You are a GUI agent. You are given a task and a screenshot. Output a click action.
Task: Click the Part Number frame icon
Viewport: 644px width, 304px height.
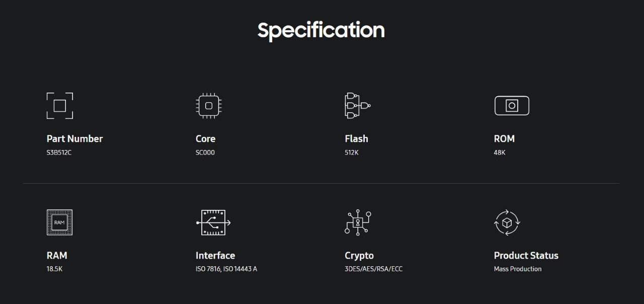60,106
